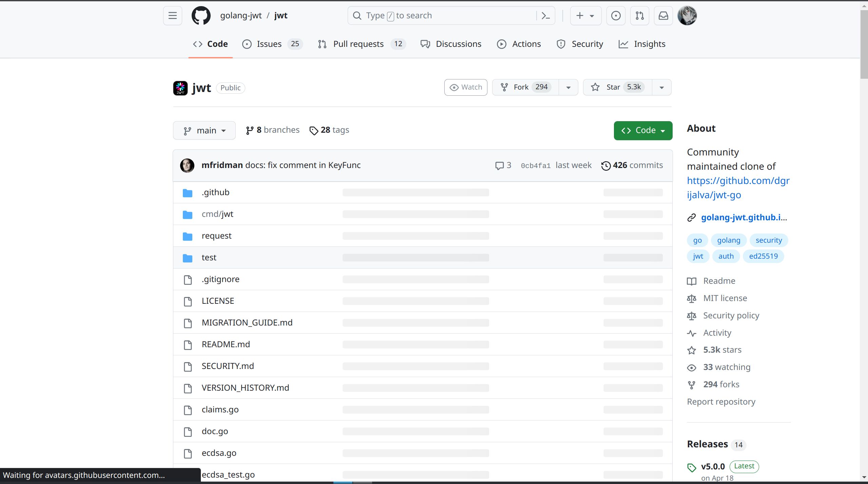This screenshot has width=868, height=484.
Task: Click the tag icon beside v5.0.0 release
Action: pos(691,468)
